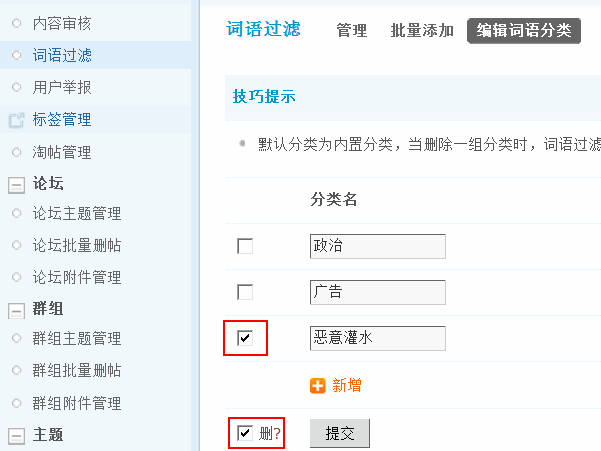Click the orange plus icon beside 新增

(x=317, y=385)
